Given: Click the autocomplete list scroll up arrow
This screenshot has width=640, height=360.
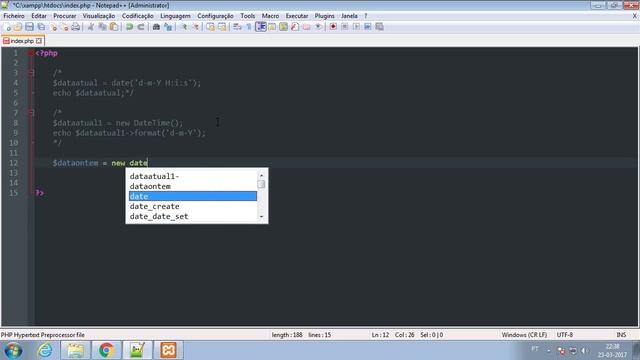Looking at the screenshot, I should (262, 176).
